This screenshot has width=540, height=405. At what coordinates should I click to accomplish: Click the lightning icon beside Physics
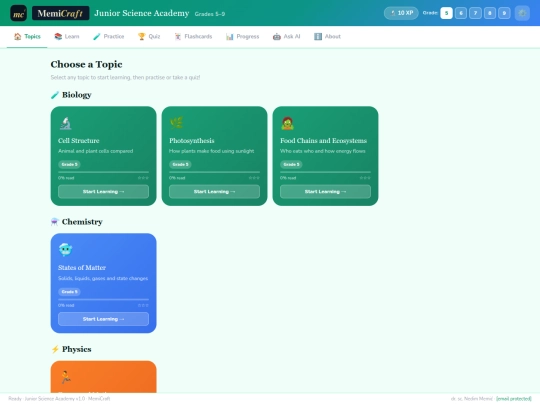coord(55,349)
